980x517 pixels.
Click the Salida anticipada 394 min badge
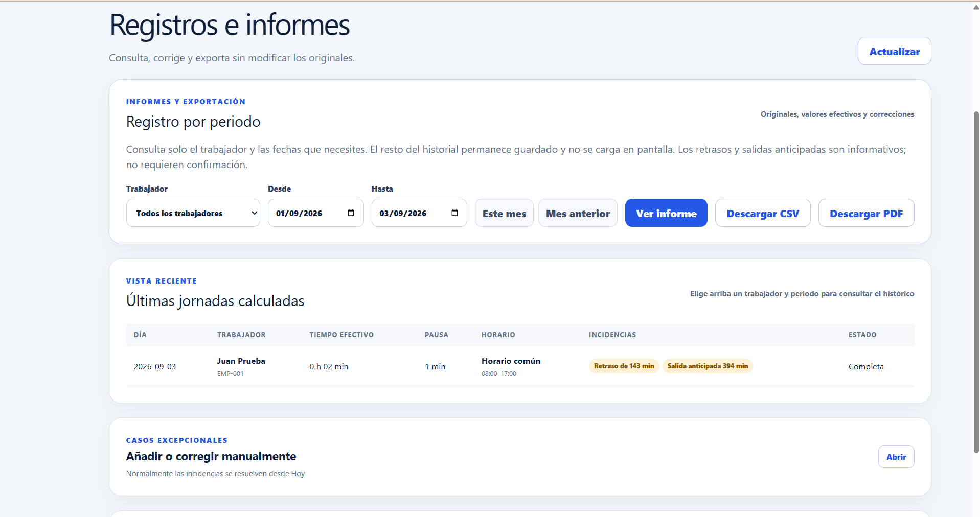pos(708,366)
